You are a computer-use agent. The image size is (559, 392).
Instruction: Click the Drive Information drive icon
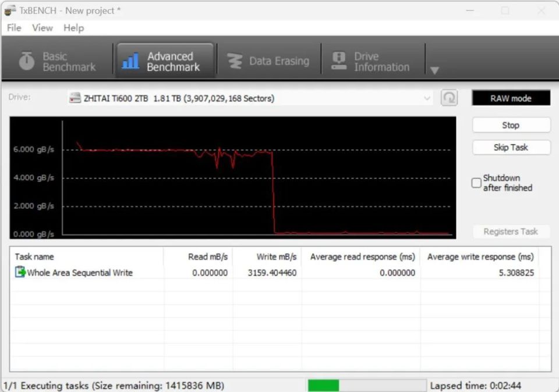[x=339, y=60]
